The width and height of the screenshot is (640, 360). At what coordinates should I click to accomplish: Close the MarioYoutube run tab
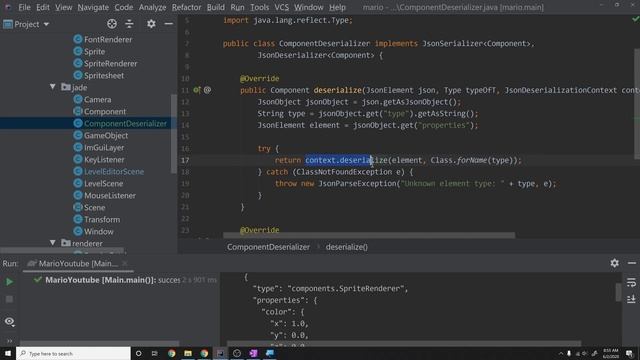pyautogui.click(x=125, y=264)
